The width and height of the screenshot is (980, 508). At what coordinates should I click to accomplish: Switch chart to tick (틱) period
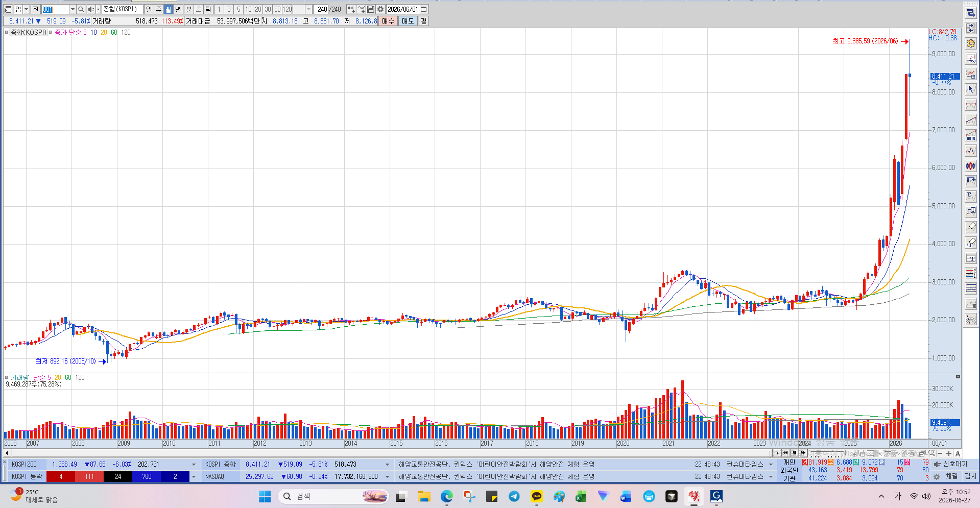pyautogui.click(x=208, y=9)
